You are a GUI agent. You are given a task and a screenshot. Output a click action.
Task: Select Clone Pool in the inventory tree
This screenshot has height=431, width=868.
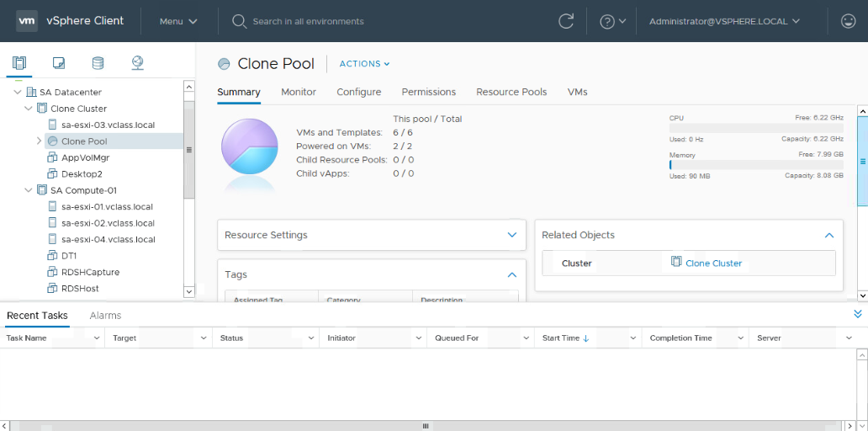84,141
